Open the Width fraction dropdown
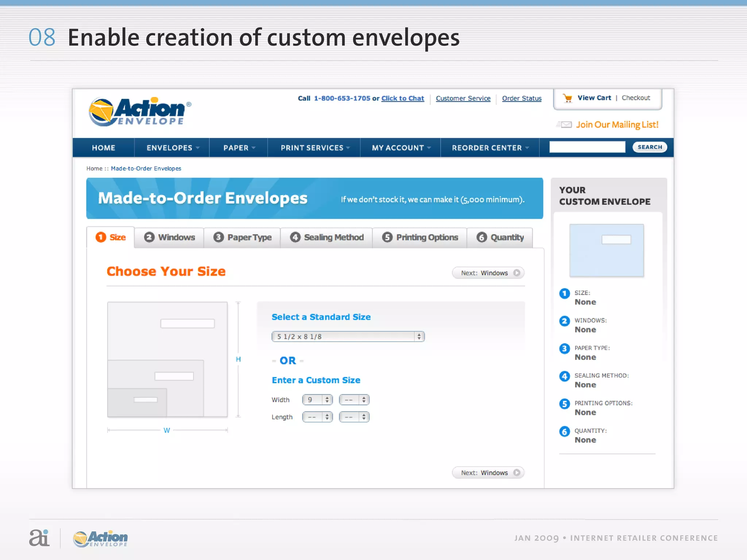The height and width of the screenshot is (560, 747). point(354,400)
